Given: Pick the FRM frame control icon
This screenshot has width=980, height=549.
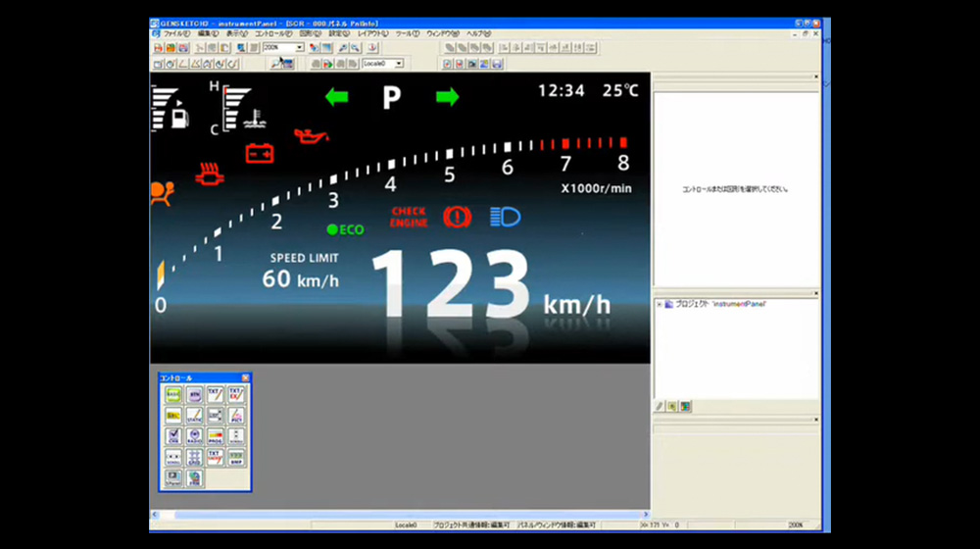Looking at the screenshot, I should 194,478.
